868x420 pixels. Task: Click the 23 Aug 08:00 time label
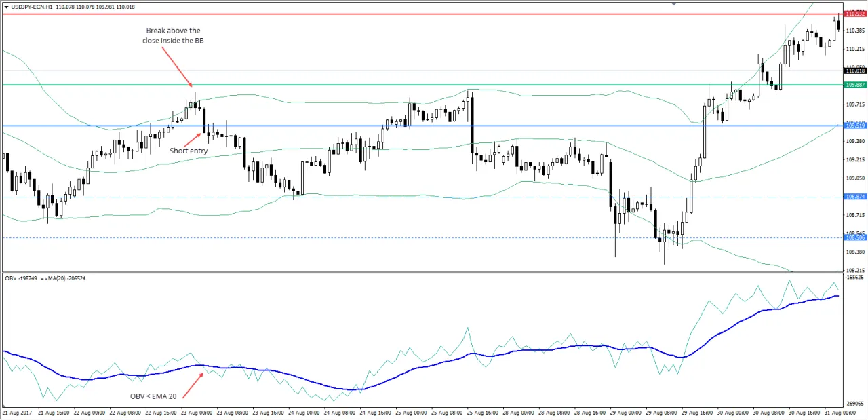233,412
